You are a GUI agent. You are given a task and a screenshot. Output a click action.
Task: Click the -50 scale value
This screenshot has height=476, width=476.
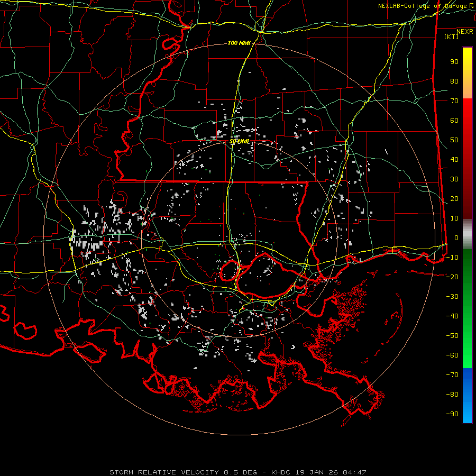point(452,336)
